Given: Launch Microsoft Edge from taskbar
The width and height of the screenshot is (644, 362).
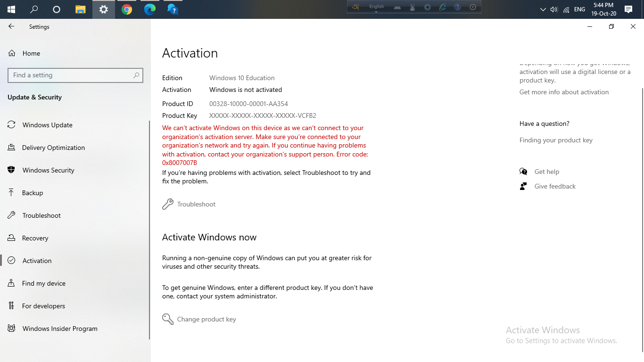Looking at the screenshot, I should click(x=150, y=9).
